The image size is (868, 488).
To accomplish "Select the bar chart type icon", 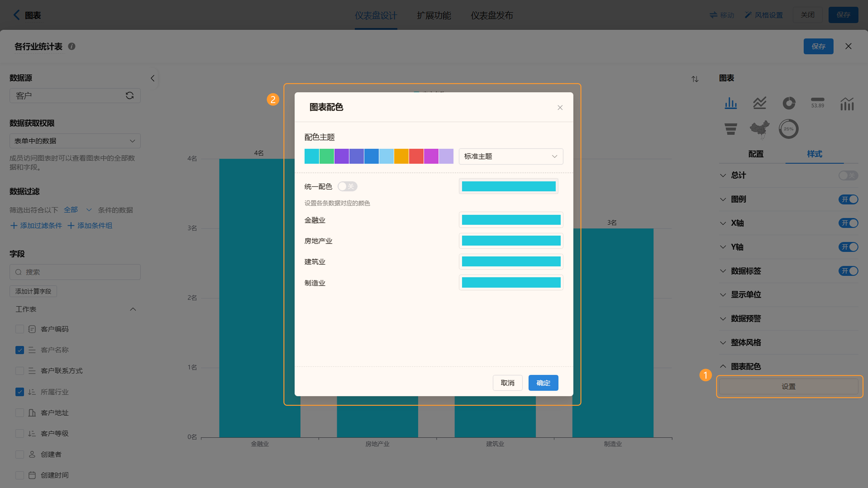I will pyautogui.click(x=731, y=103).
